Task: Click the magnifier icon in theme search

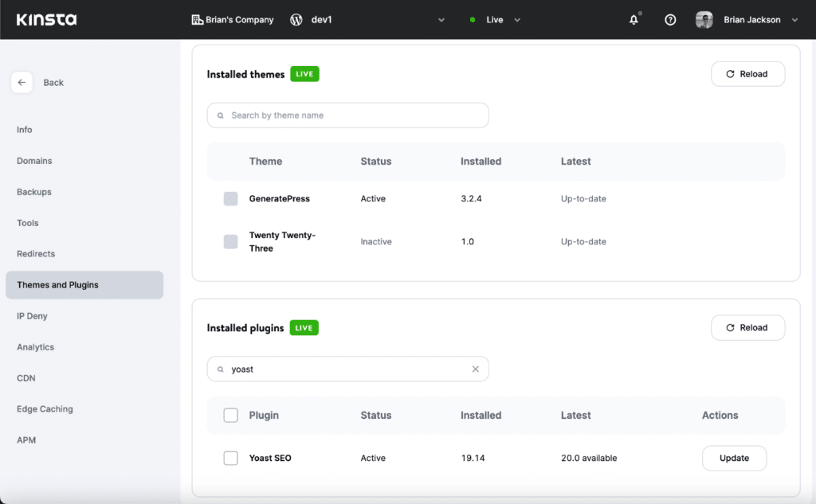Action: [221, 115]
